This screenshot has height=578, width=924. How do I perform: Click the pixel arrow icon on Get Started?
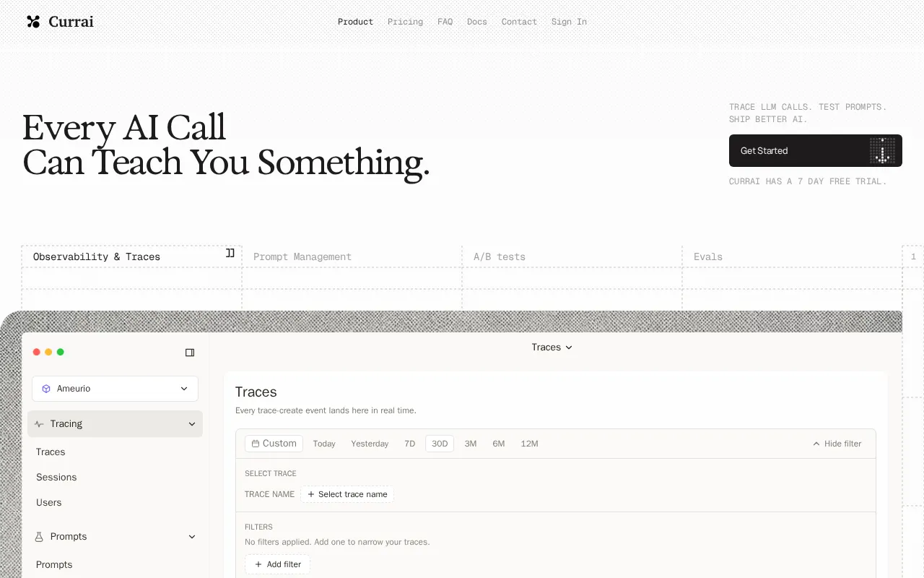tap(882, 150)
